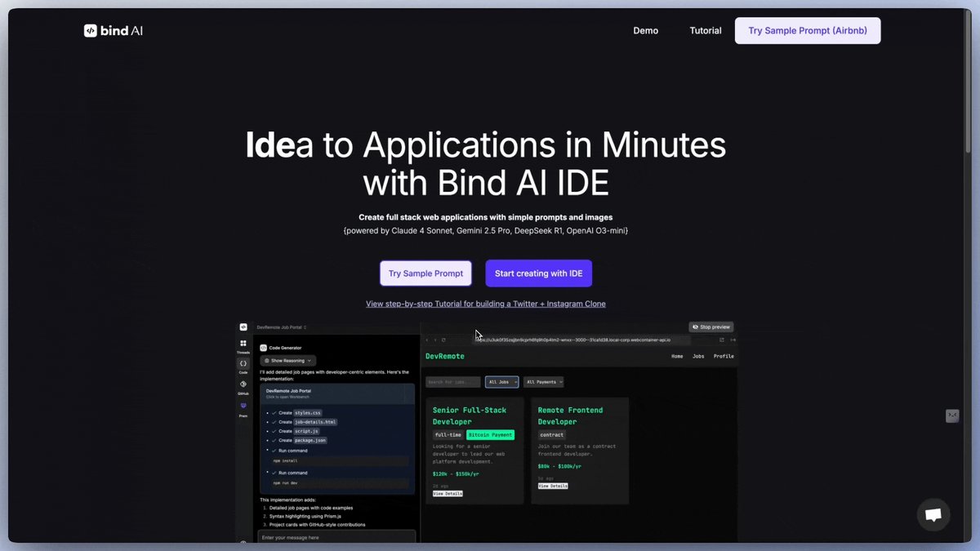This screenshot has height=551, width=980.
Task: Click the job-details.html file name
Action: [x=315, y=422]
